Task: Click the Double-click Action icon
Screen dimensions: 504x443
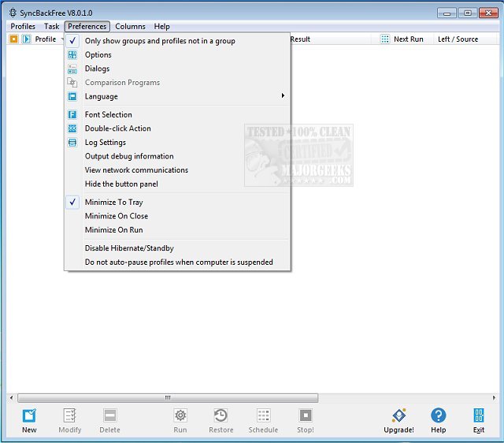Action: [x=72, y=128]
